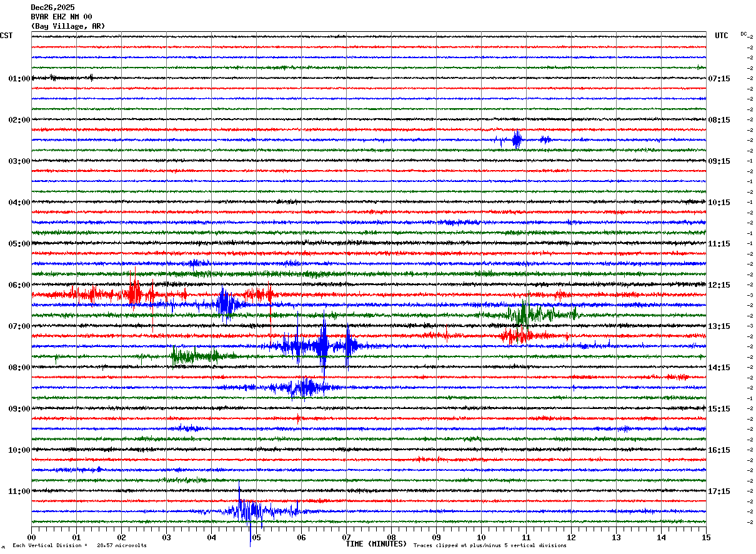Select the 01:00 CST time label
The image size is (756, 554).
click(x=19, y=79)
